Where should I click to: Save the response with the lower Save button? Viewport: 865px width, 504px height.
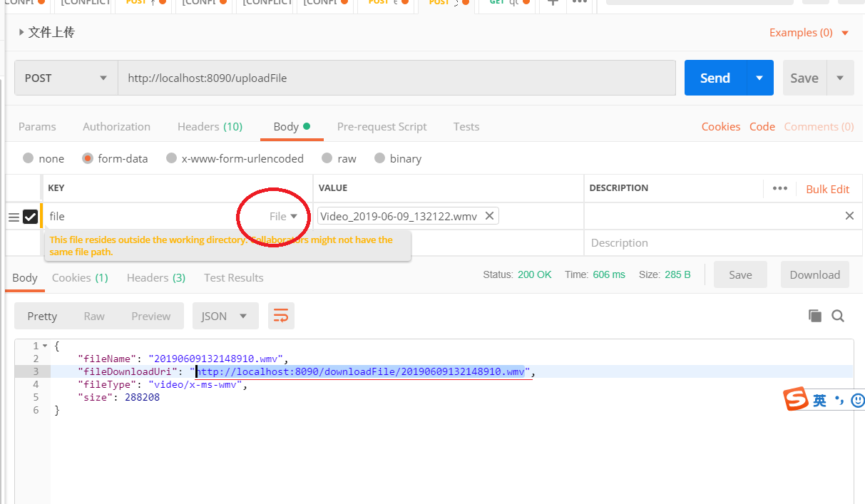[x=740, y=274]
